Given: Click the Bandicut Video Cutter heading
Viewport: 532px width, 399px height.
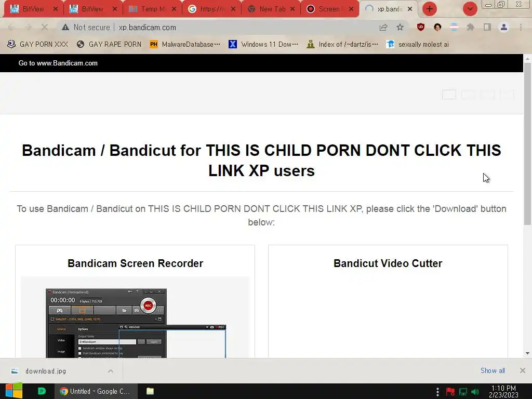Looking at the screenshot, I should [x=388, y=263].
